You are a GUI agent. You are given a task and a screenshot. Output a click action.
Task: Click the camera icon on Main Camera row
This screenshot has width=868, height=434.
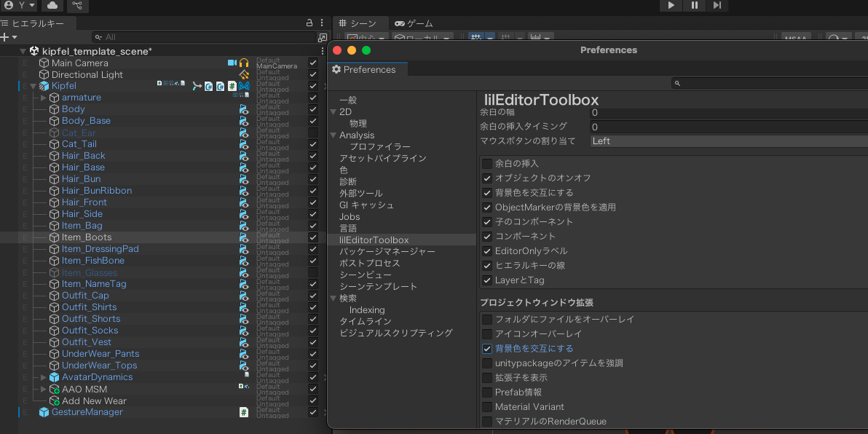pos(232,63)
